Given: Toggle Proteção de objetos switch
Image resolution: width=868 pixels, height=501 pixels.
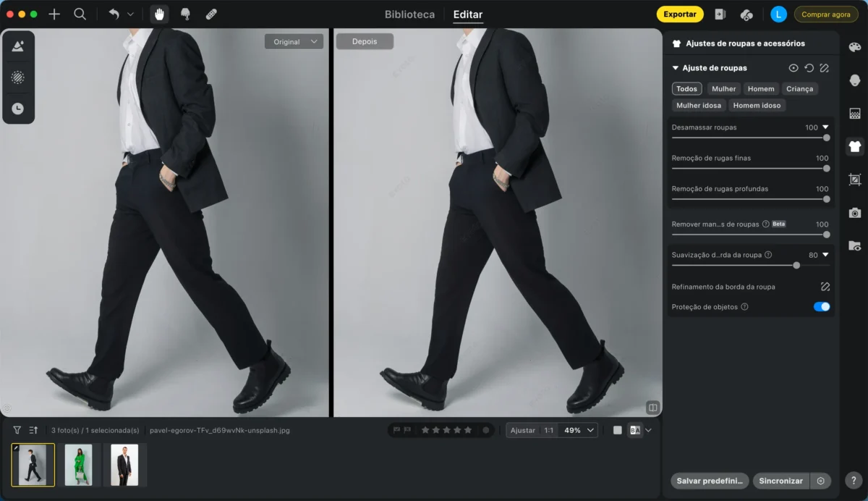Looking at the screenshot, I should 822,307.
